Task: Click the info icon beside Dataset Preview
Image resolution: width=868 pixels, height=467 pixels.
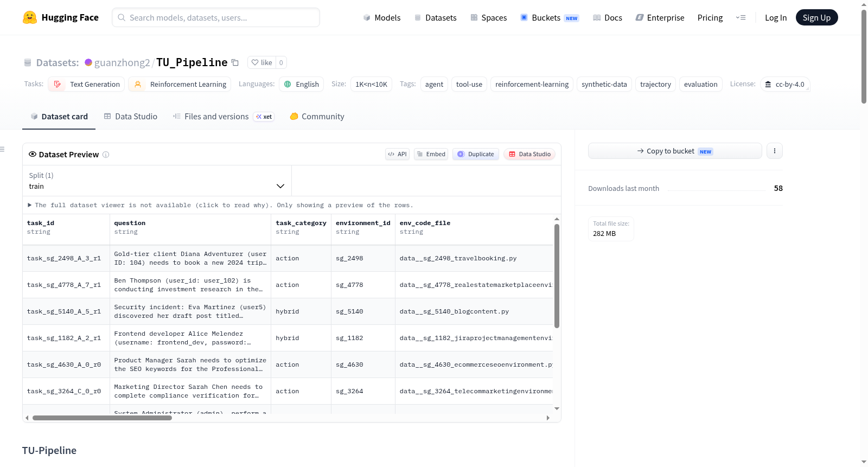Action: (106, 155)
